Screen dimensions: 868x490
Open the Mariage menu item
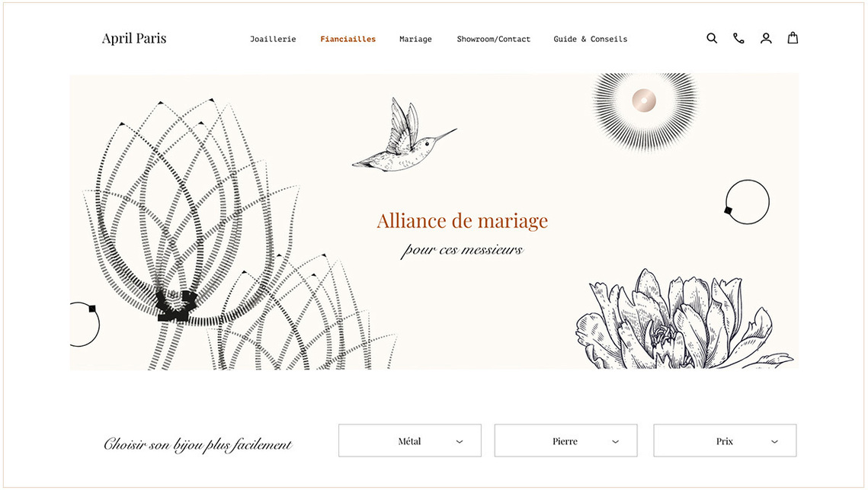coord(415,40)
